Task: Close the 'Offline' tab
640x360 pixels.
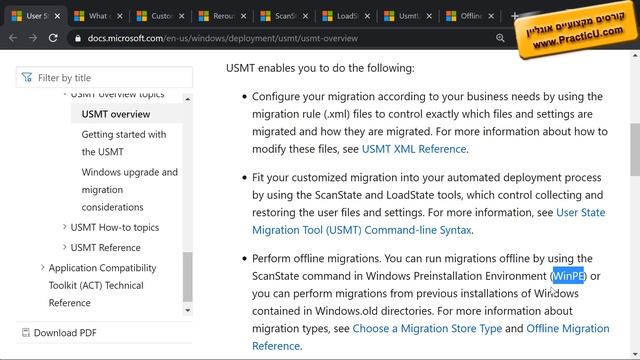Action: click(491, 16)
